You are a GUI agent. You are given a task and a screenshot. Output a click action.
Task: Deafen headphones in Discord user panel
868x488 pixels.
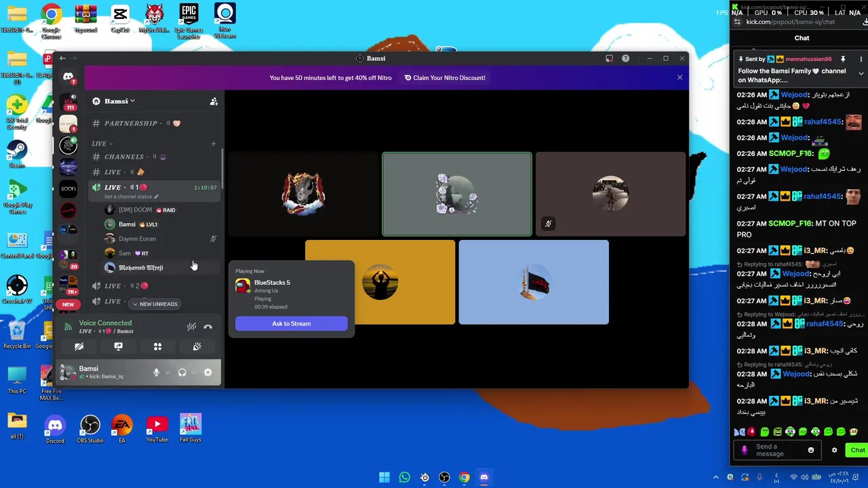[x=182, y=372]
